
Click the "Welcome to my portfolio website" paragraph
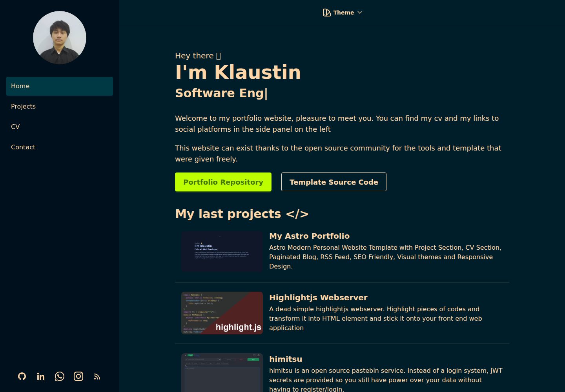click(337, 123)
